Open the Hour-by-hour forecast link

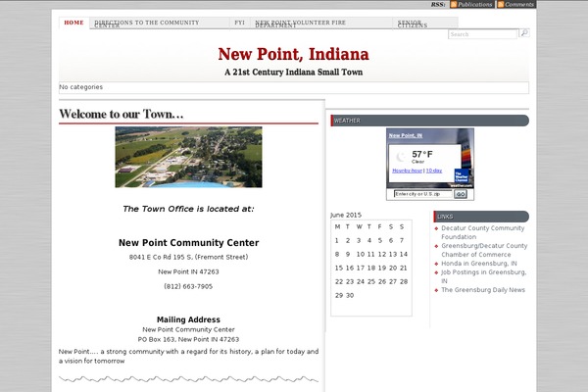tap(408, 171)
